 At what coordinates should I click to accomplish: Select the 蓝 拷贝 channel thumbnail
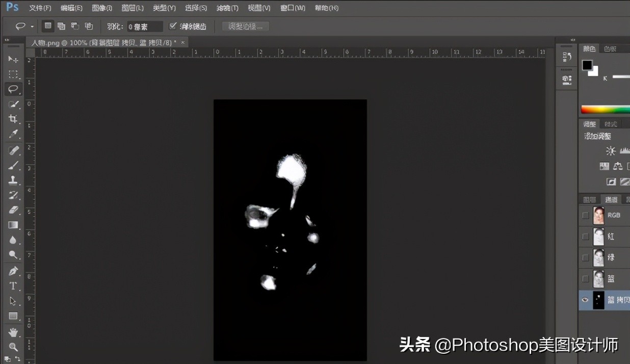598,300
